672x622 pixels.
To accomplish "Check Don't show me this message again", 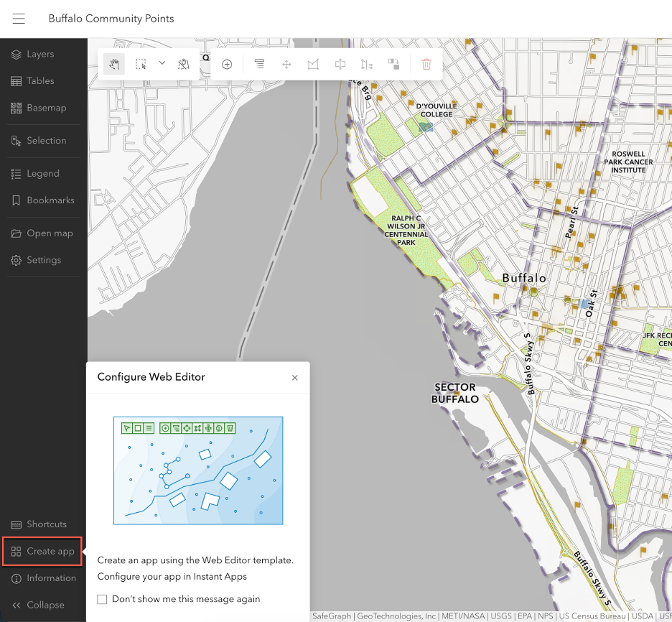I will tap(102, 599).
